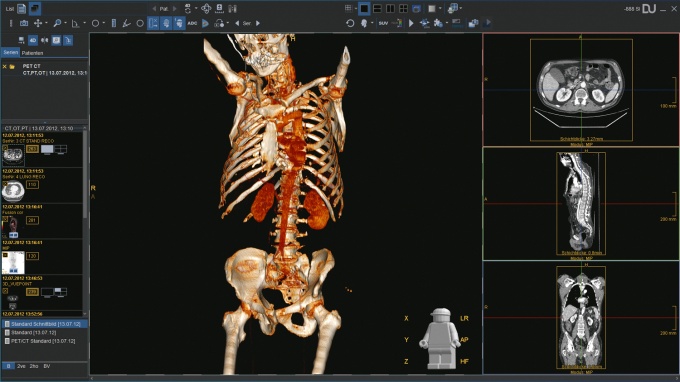Expand the gray gradient dropdown arrow
This screenshot has width=680, height=382.
coord(440,8)
